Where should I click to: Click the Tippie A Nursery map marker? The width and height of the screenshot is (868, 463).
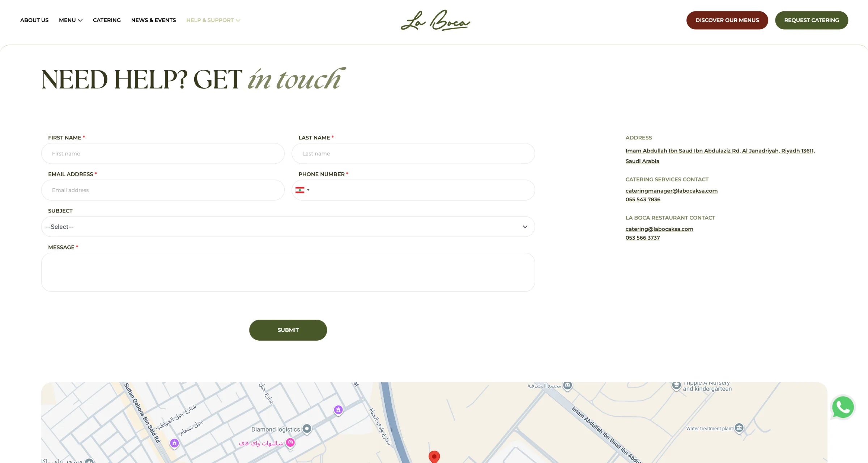pyautogui.click(x=676, y=386)
